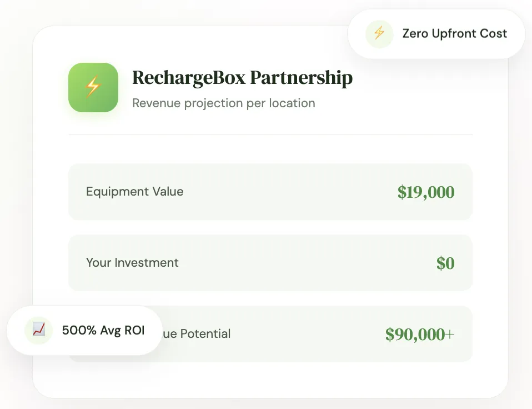This screenshot has width=532, height=409.
Task: Click gap between Equipment Value and Your Investment rows
Action: point(270,227)
